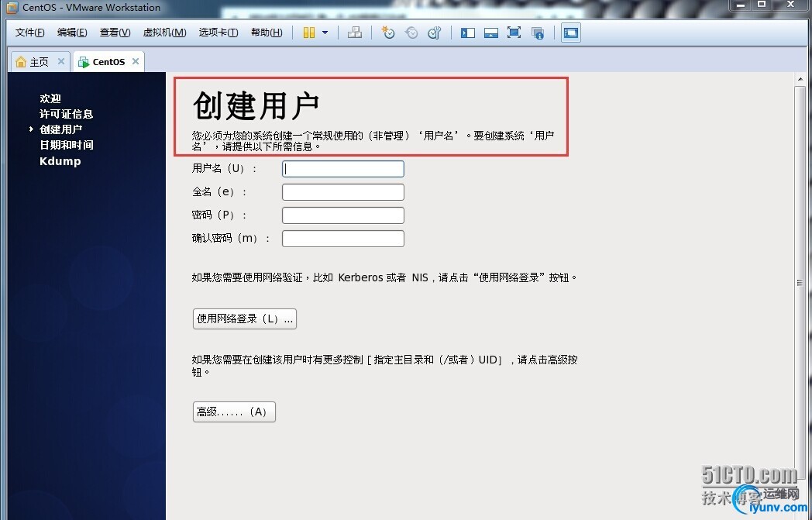The image size is (812, 520).
Task: Select 日期和时间 in the sidebar
Action: 67,145
